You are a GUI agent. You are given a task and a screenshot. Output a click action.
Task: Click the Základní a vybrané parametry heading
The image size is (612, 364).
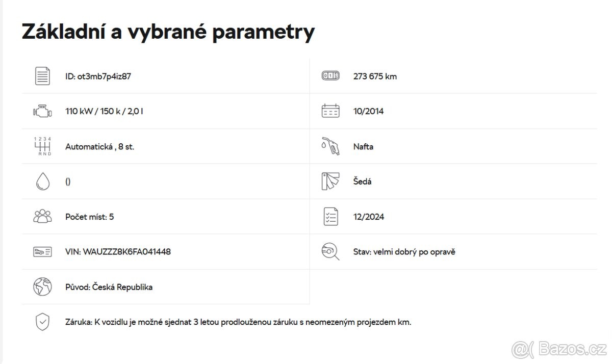coord(168,32)
